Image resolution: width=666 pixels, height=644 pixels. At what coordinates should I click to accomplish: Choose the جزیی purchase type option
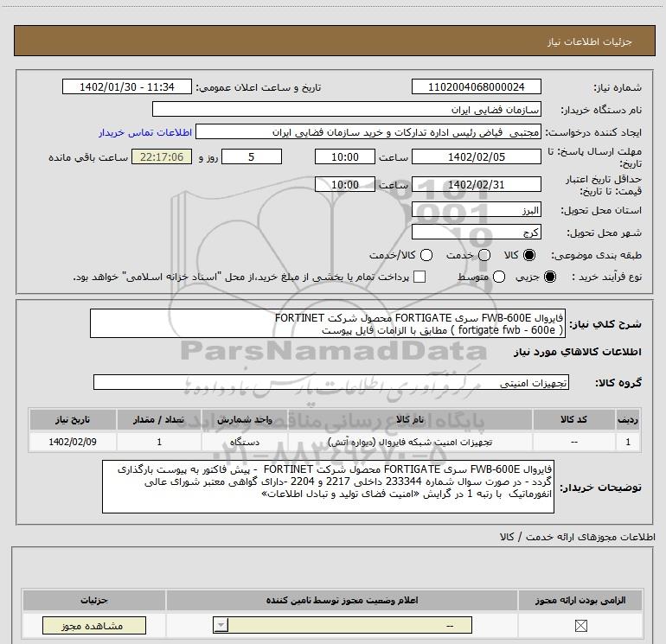pos(549,277)
